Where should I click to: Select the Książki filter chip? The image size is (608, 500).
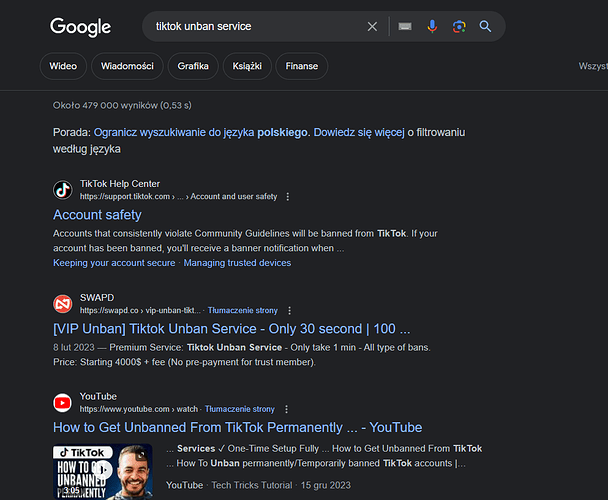[247, 66]
